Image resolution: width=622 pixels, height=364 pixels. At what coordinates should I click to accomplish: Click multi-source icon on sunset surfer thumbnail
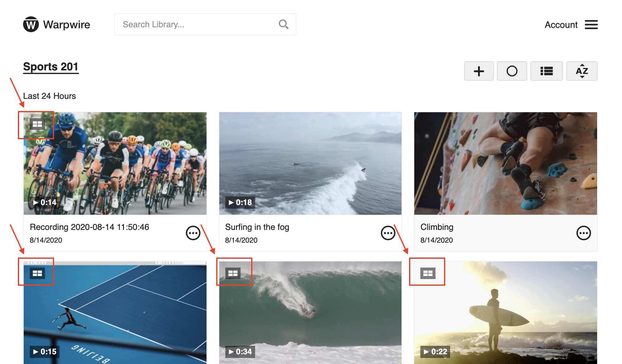point(428,273)
